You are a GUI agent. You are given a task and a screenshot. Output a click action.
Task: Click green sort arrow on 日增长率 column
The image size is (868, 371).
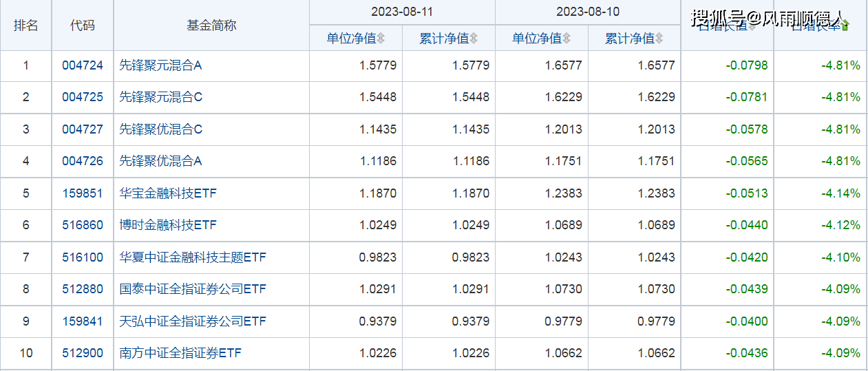click(x=845, y=26)
